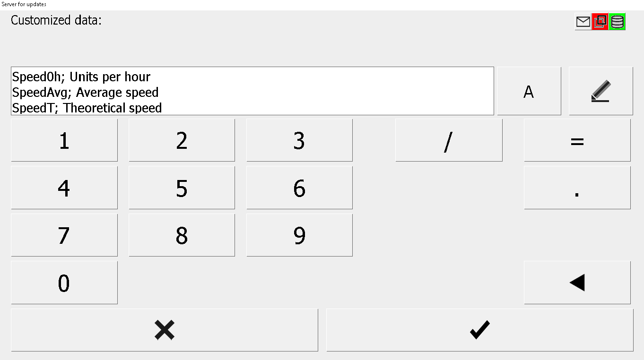This screenshot has height=360, width=644.
Task: Tap the number 1 key
Action: 64,140
